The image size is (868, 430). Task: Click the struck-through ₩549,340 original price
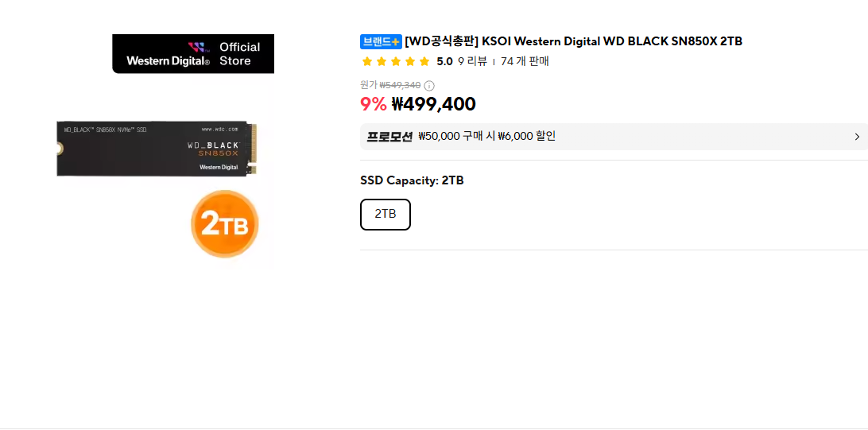[401, 85]
